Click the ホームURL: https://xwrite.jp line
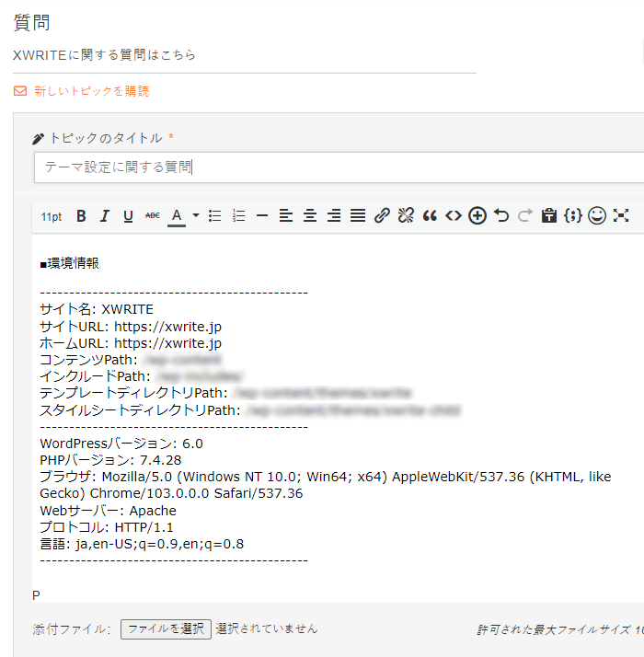This screenshot has height=657, width=644. pyautogui.click(x=131, y=343)
